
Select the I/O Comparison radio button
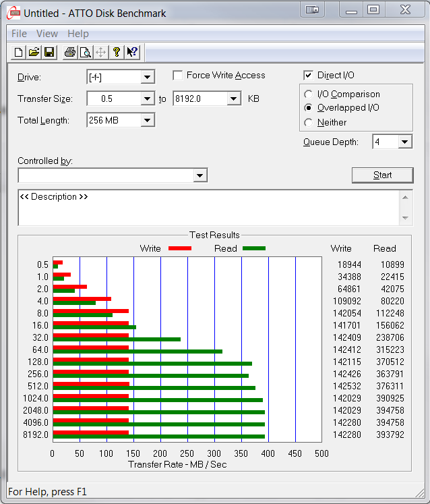309,94
